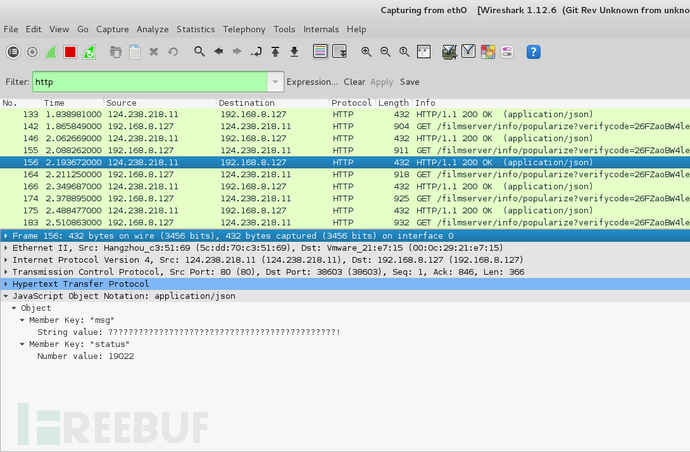This screenshot has height=452, width=690.
Task: Click the Clear filter button
Action: [x=354, y=82]
